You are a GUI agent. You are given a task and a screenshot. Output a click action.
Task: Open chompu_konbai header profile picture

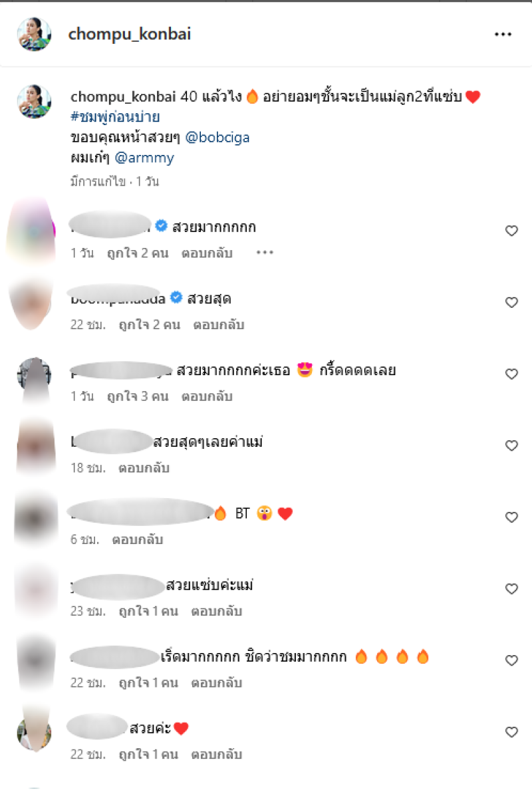(35, 35)
